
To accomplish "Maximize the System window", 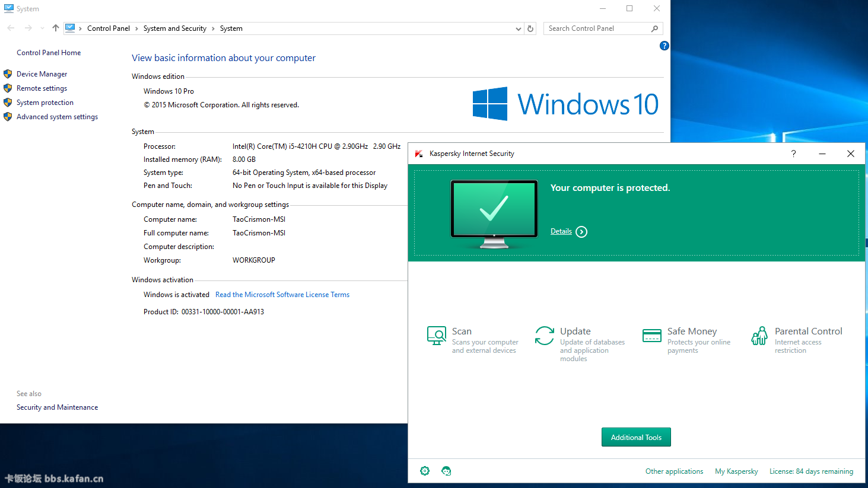I will click(x=629, y=8).
